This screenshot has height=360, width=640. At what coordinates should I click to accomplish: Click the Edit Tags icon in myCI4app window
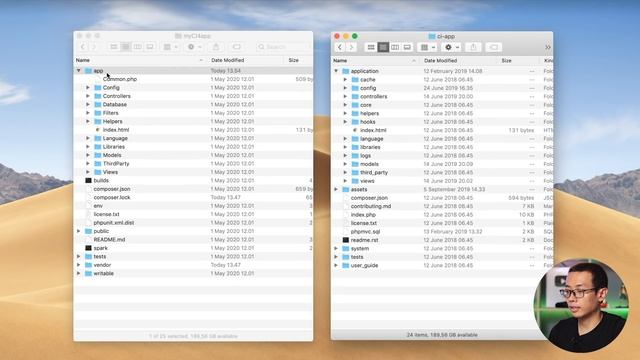[x=236, y=47]
